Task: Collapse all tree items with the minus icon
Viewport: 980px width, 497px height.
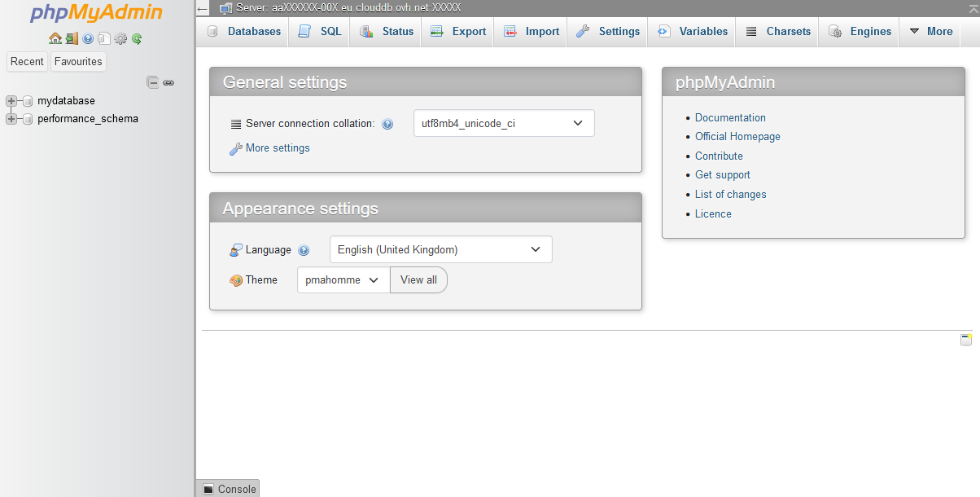Action: 153,81
